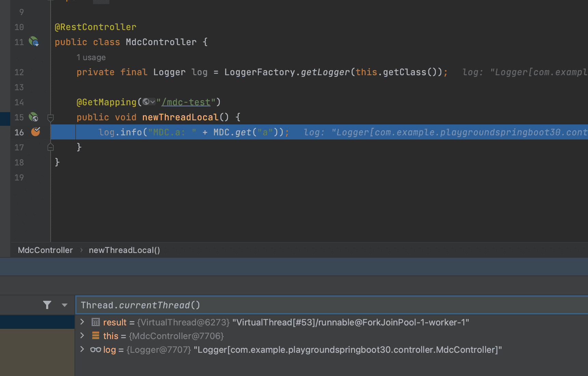Click the watch glasses icon beside log

(96, 349)
